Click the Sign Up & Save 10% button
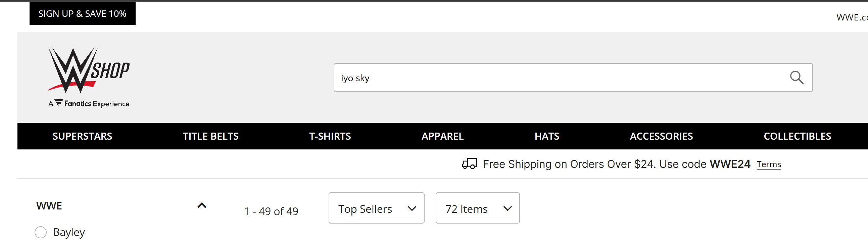 [82, 13]
